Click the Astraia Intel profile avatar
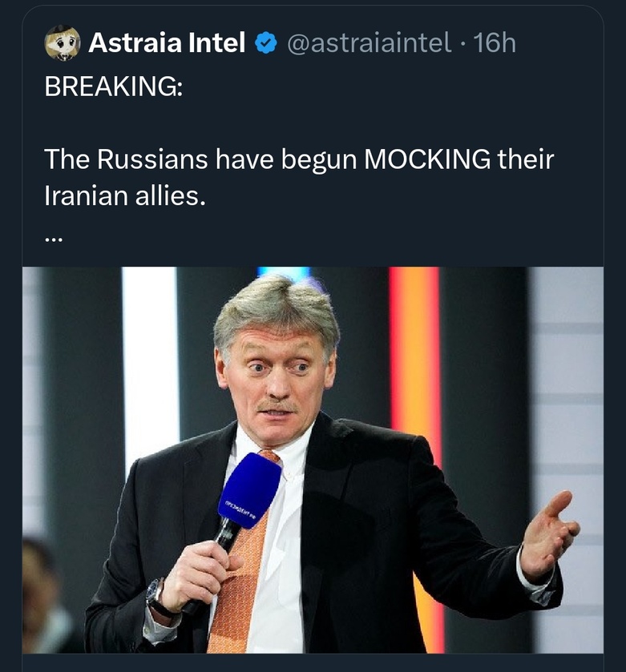Screen dimensions: 626x672 [x=62, y=42]
